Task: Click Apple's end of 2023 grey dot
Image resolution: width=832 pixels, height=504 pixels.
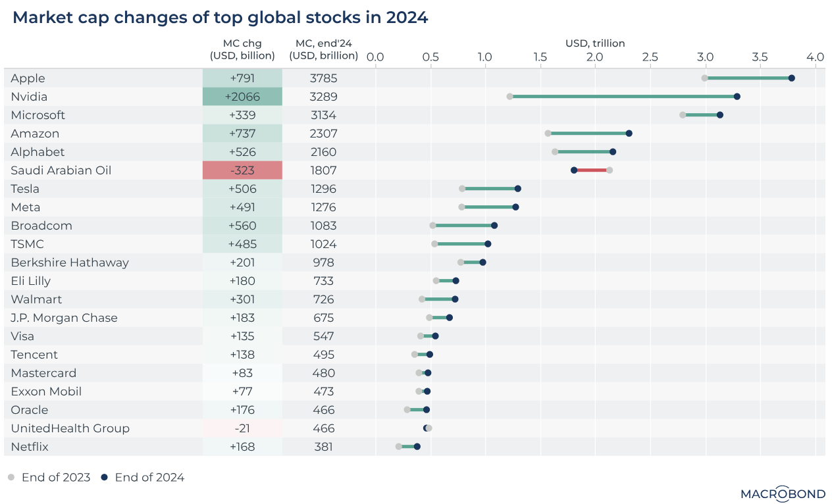Action: (x=704, y=78)
